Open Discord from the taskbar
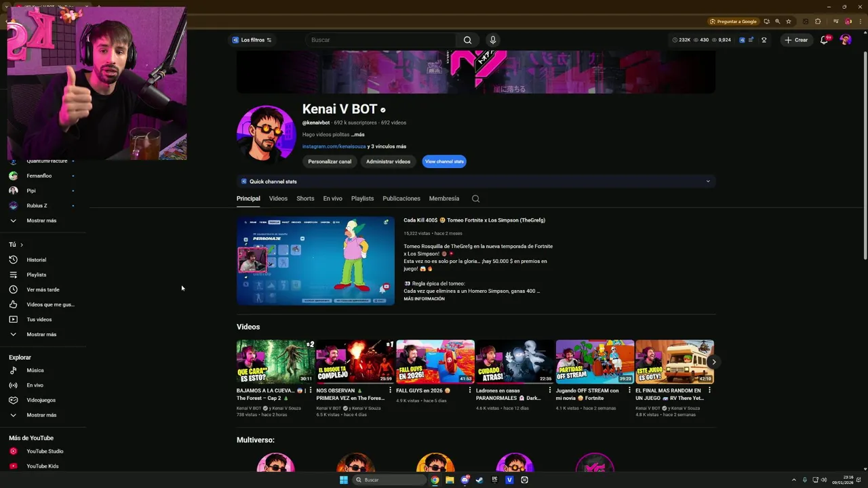Screen dimensions: 868x488 [x=465, y=480]
